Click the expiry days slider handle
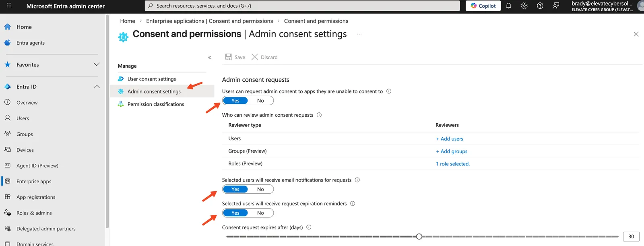The image size is (644, 246). click(x=419, y=236)
